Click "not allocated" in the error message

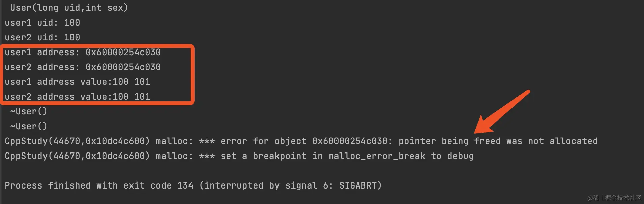pyautogui.click(x=563, y=141)
